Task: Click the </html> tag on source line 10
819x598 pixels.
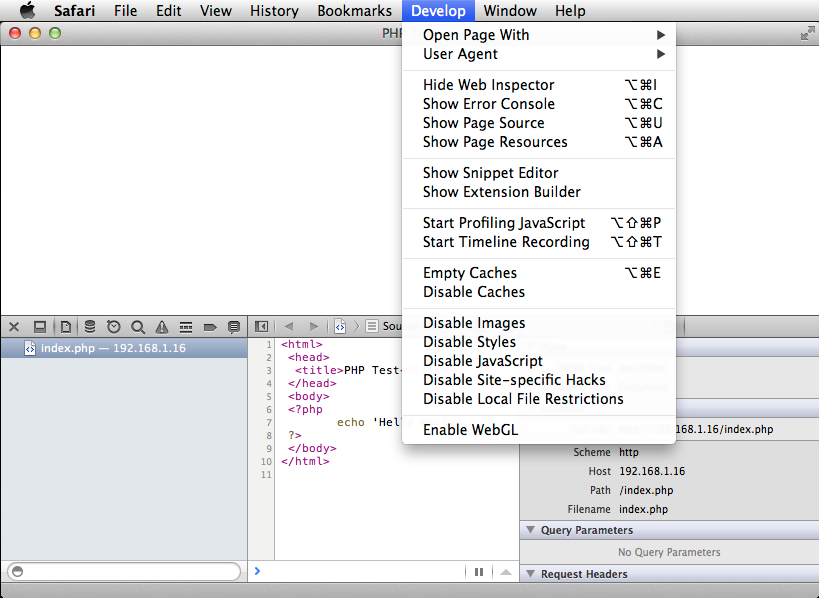Action: click(305, 462)
